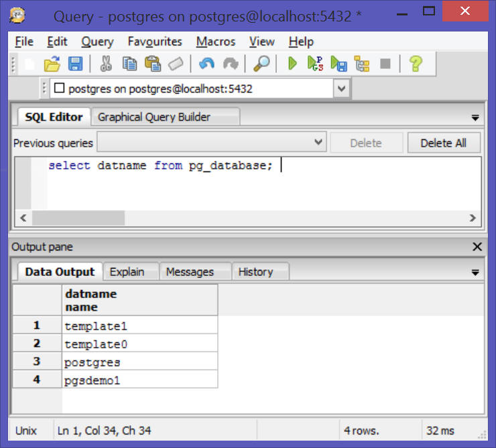Click the Cut scissors icon
This screenshot has width=496, height=448.
pos(106,64)
